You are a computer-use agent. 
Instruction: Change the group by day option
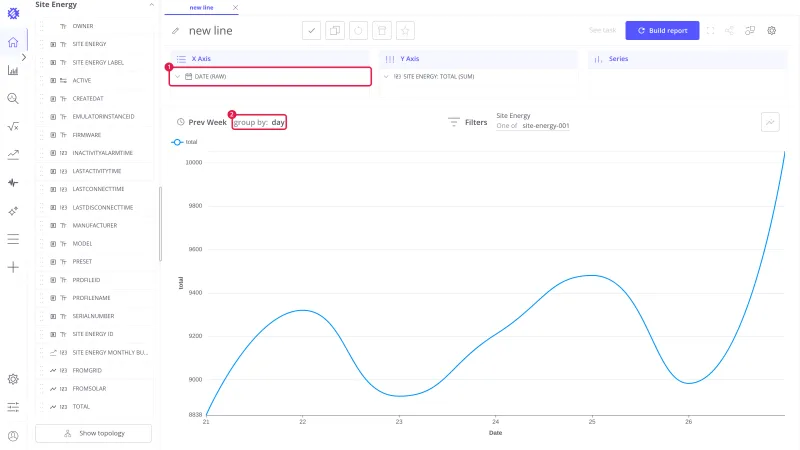pyautogui.click(x=259, y=122)
